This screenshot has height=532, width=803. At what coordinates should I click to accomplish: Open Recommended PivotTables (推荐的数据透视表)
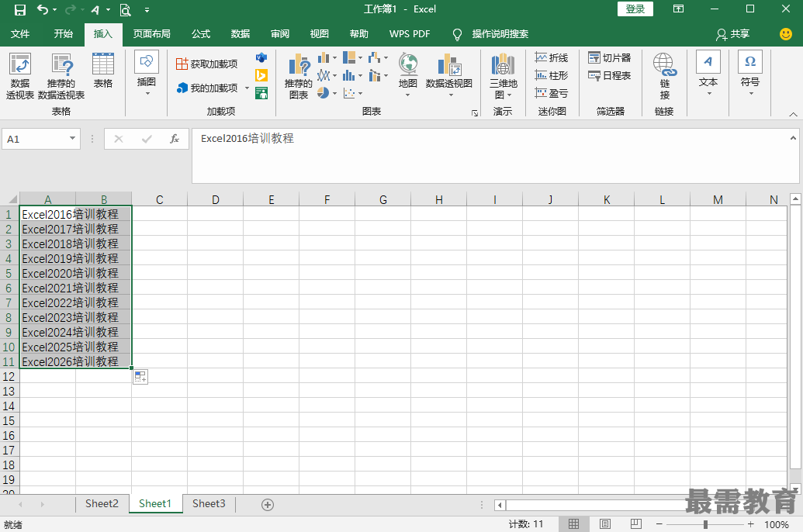pyautogui.click(x=61, y=76)
